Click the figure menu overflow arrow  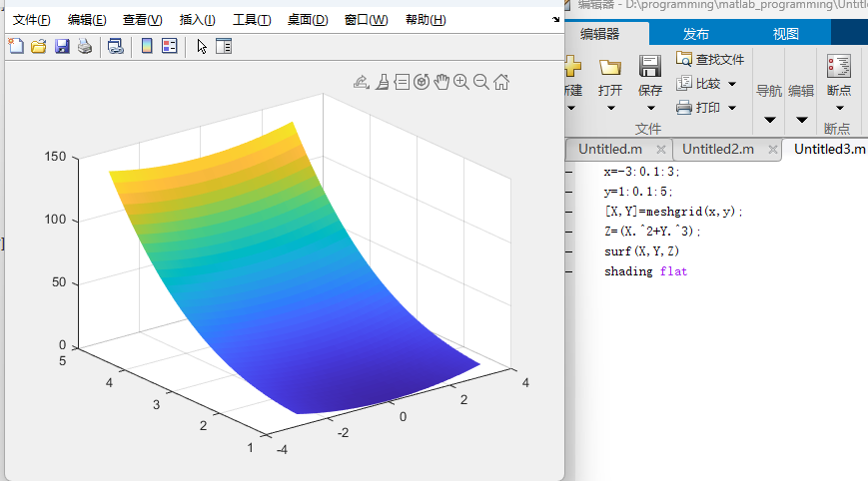555,19
